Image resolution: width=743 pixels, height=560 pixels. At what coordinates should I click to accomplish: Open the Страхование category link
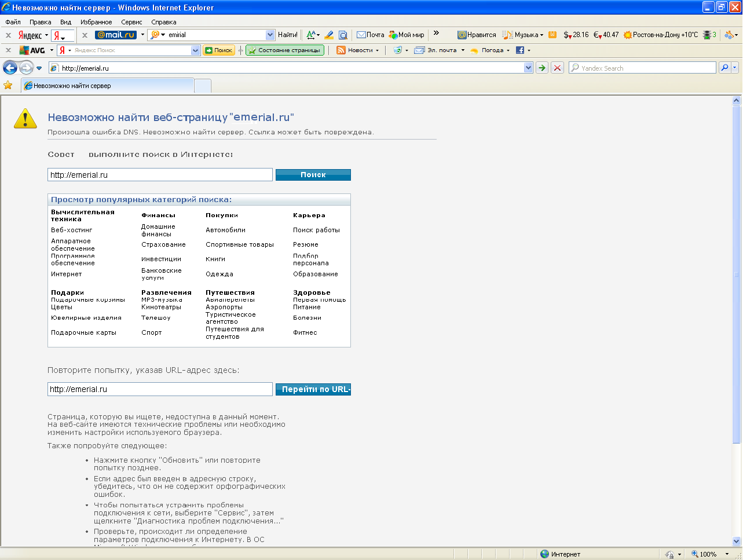164,244
